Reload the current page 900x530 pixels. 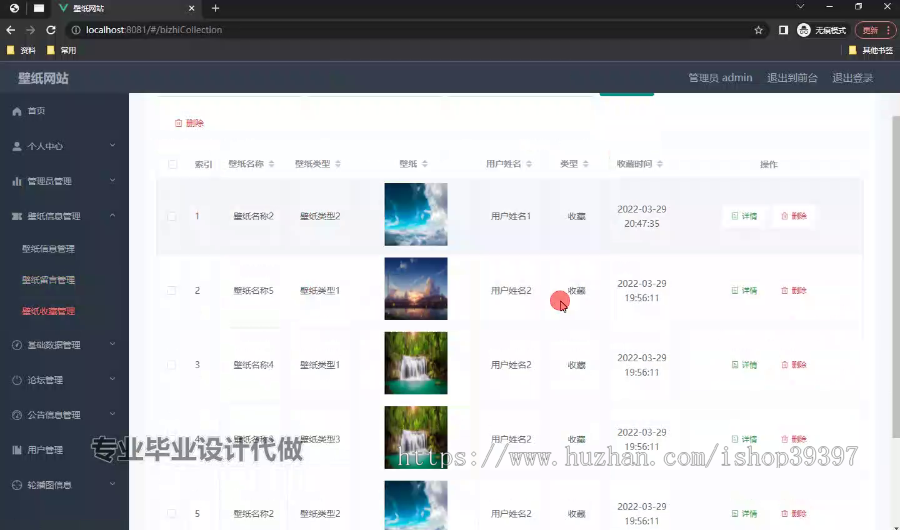click(x=51, y=30)
